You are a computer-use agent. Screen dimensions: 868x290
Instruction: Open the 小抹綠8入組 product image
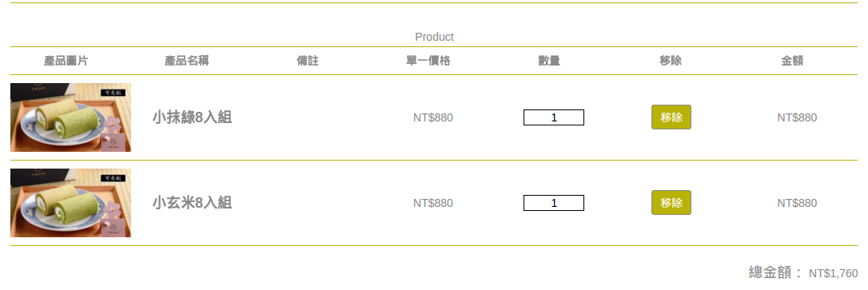tap(71, 117)
